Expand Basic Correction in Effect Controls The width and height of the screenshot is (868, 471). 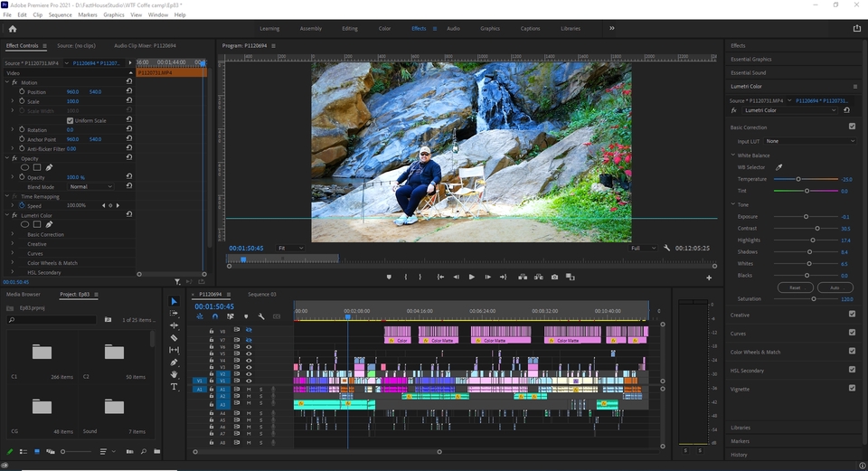13,234
